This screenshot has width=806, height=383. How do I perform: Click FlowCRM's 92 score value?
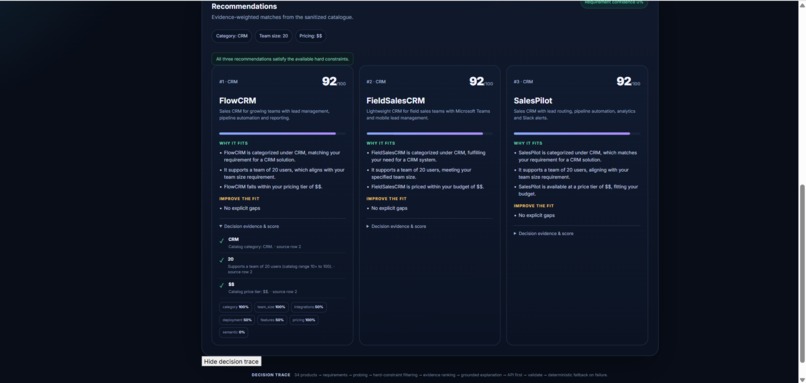click(329, 81)
